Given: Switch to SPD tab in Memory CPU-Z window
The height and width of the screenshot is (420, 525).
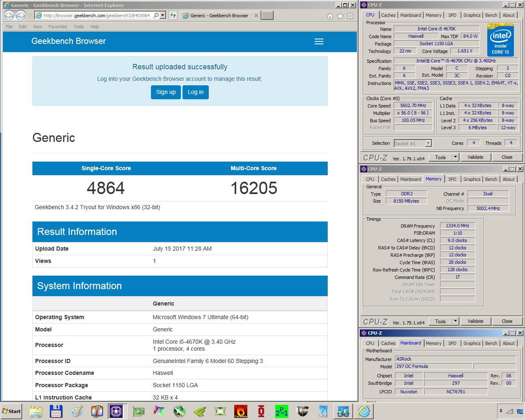Looking at the screenshot, I should (x=452, y=179).
